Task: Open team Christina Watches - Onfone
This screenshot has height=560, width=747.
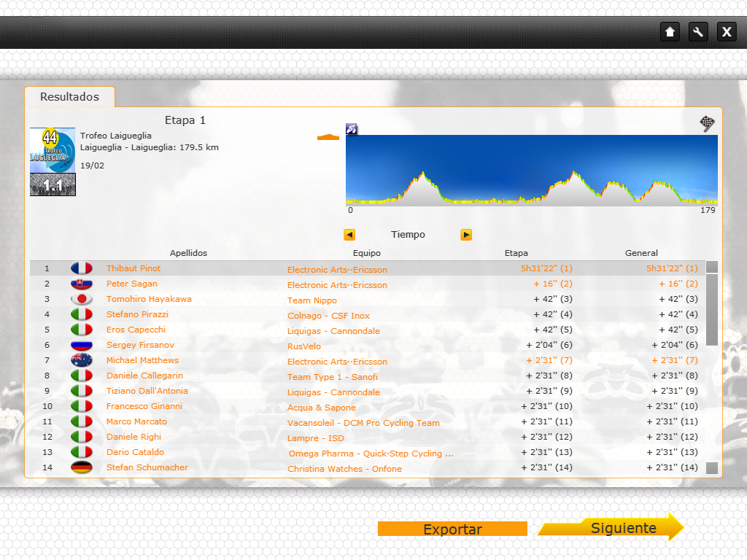Action: (x=344, y=469)
